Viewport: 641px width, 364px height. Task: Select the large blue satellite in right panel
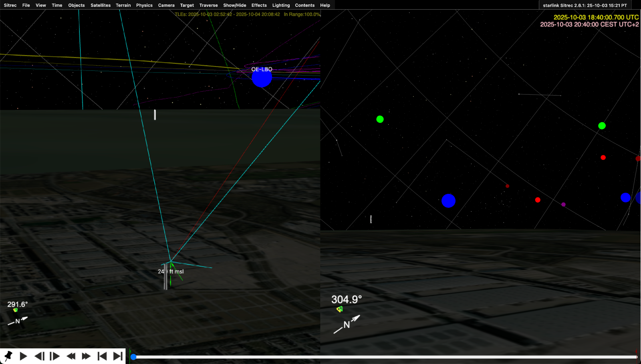tap(448, 201)
